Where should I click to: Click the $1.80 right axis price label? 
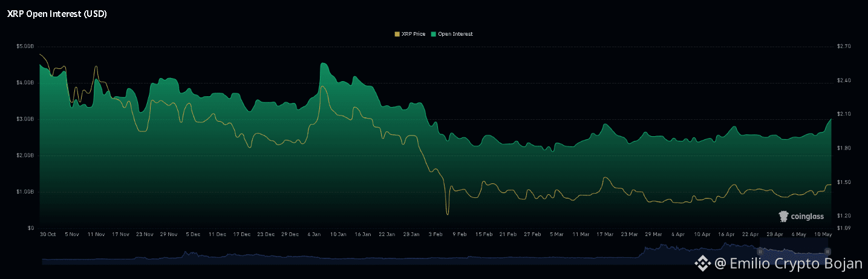click(x=844, y=148)
